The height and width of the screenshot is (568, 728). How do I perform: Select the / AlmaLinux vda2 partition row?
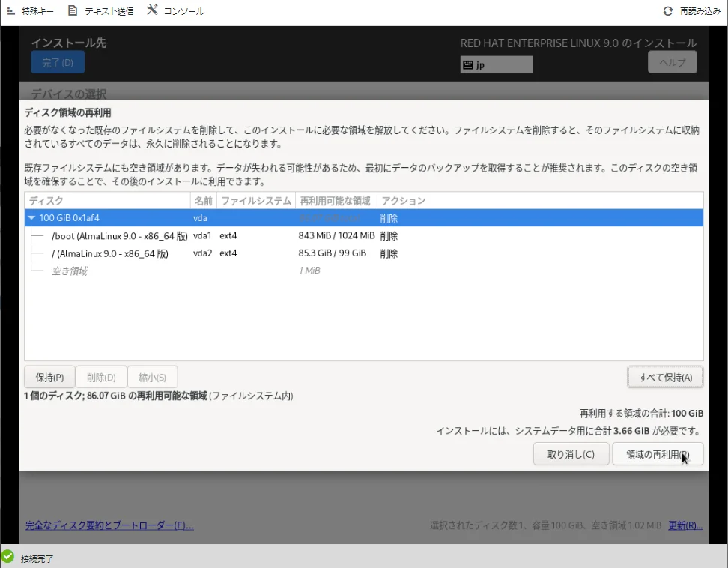pyautogui.click(x=109, y=253)
